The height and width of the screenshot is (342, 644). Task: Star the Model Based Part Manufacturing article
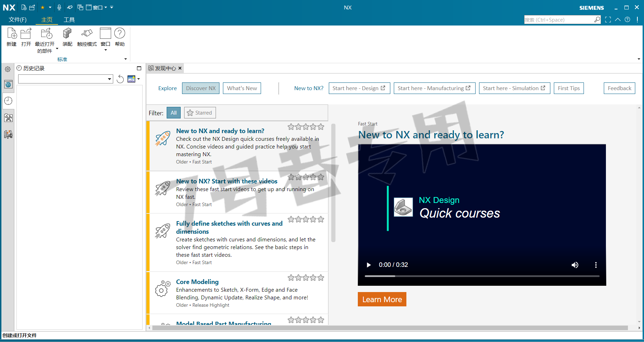306,320
